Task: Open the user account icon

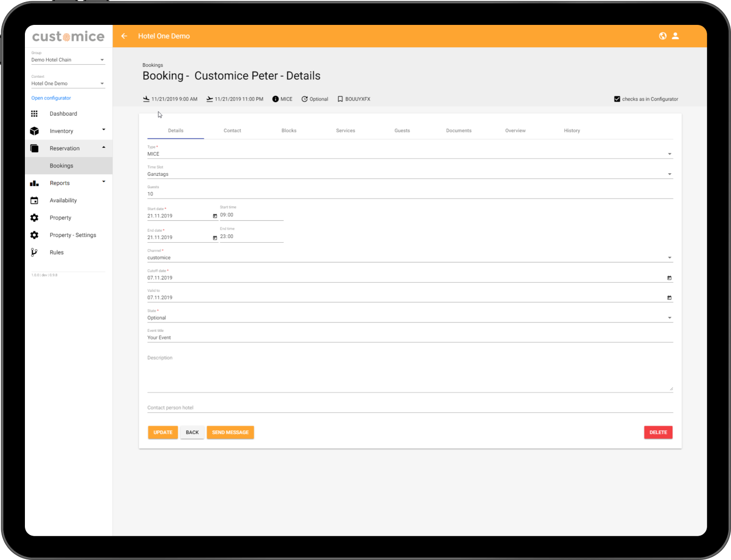Action: (675, 36)
